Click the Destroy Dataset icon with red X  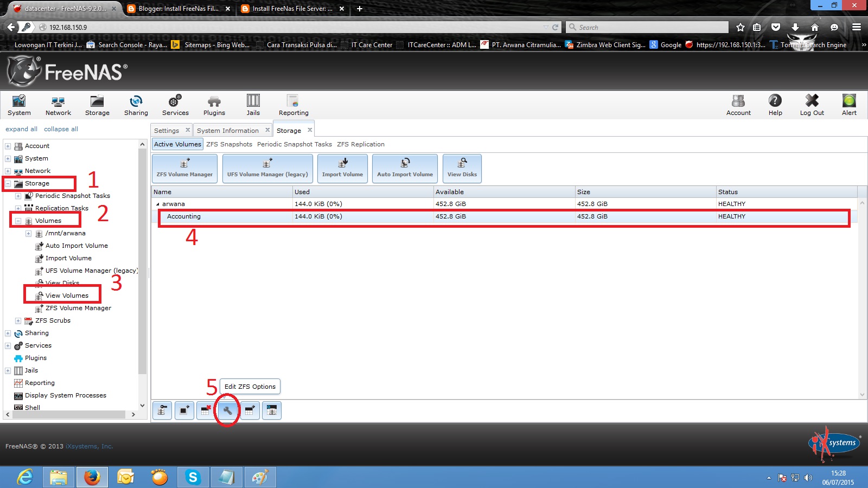click(x=206, y=410)
